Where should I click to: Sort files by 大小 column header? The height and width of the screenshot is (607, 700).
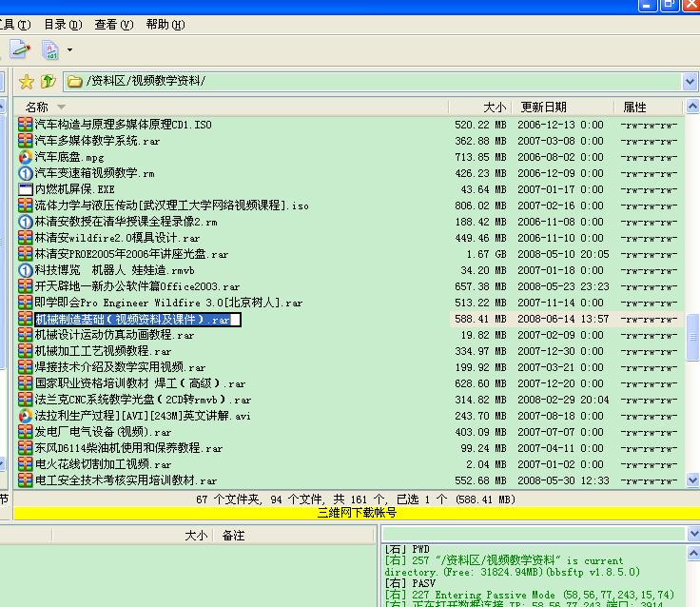[480, 108]
